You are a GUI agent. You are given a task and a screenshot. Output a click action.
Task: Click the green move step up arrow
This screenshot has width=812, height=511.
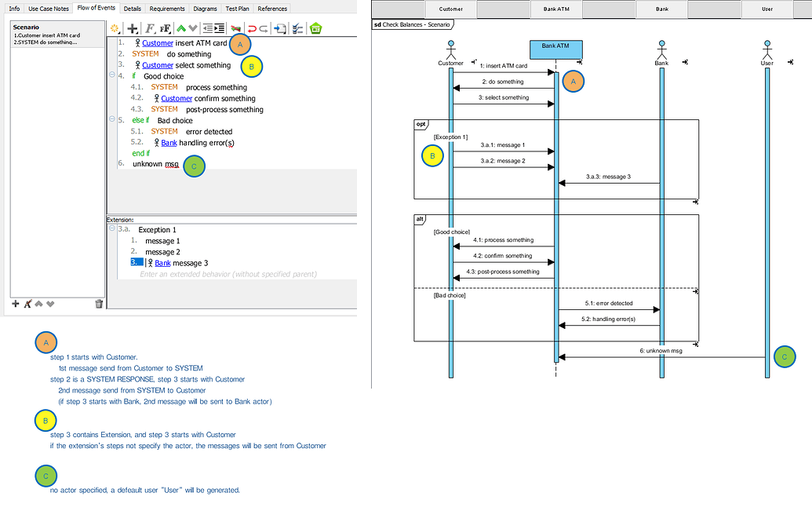[181, 28]
